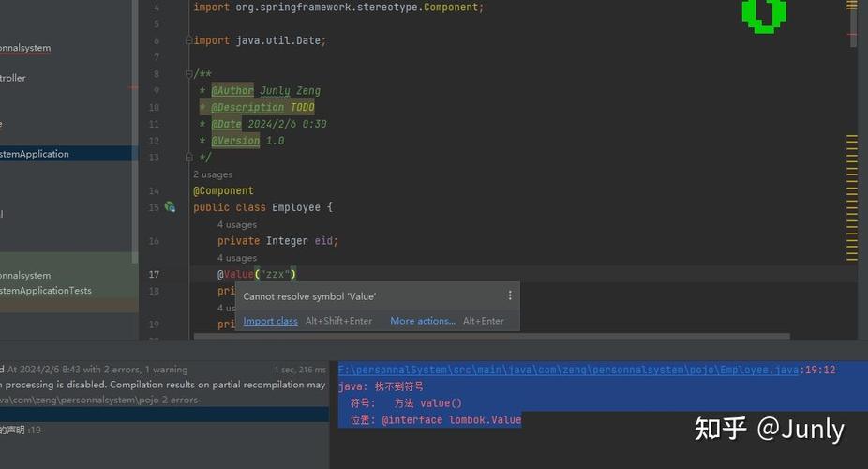Collapse the import block fold on line 6
This screenshot has width=868, height=469.
pos(188,40)
